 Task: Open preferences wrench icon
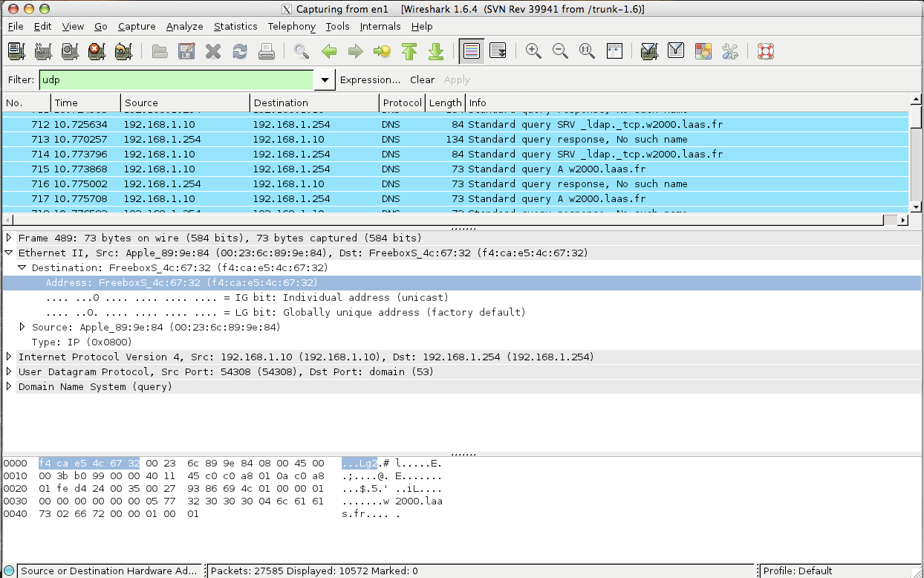730,51
